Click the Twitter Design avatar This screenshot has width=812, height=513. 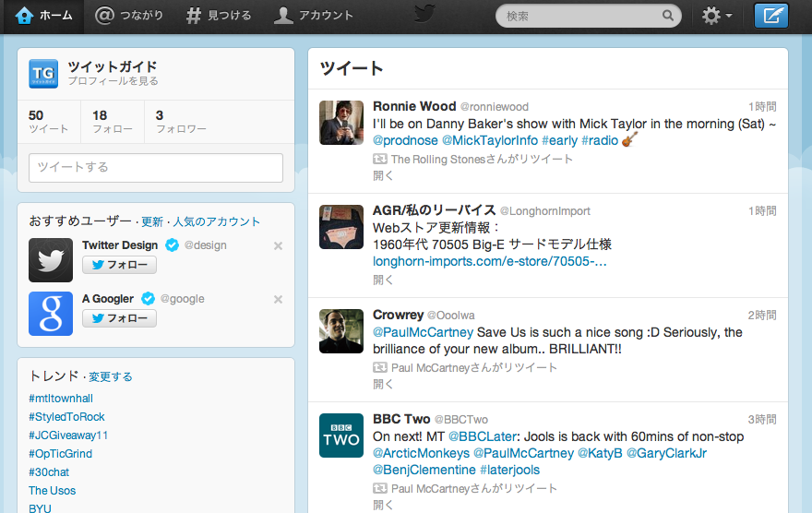tap(51, 260)
